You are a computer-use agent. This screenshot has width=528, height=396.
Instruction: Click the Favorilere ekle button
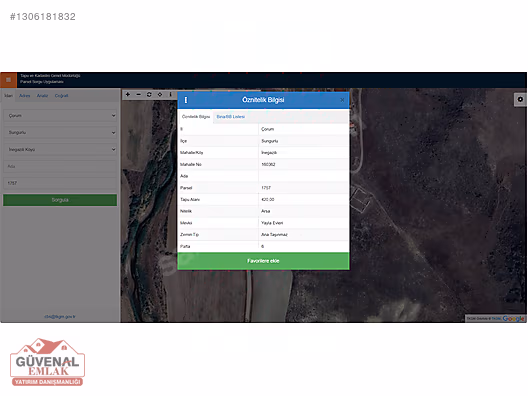[x=263, y=261]
